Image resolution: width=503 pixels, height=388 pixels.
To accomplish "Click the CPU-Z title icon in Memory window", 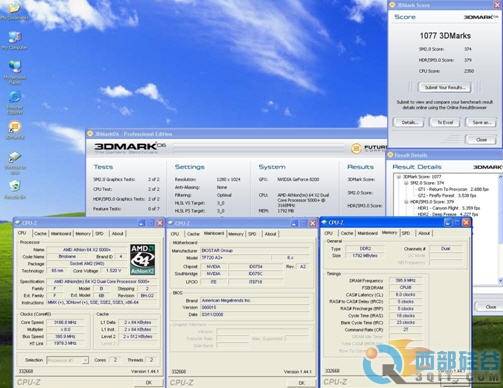I will [x=323, y=222].
